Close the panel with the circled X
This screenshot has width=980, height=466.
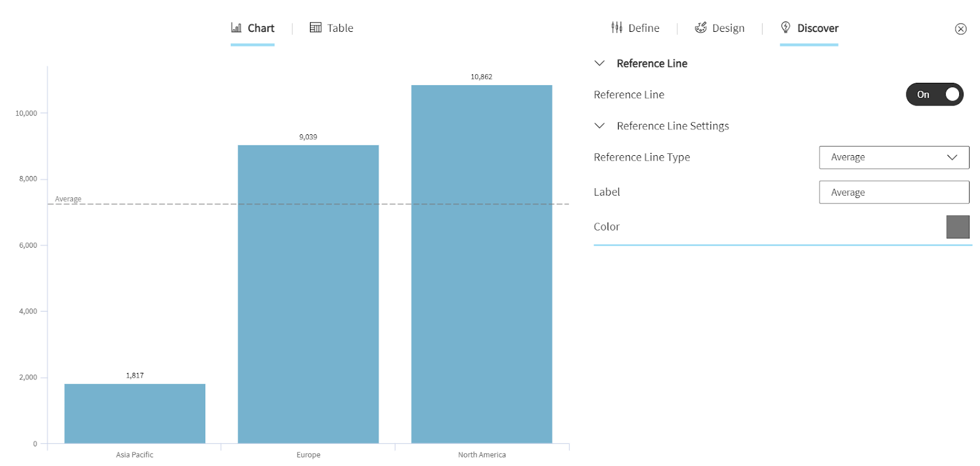tap(960, 29)
